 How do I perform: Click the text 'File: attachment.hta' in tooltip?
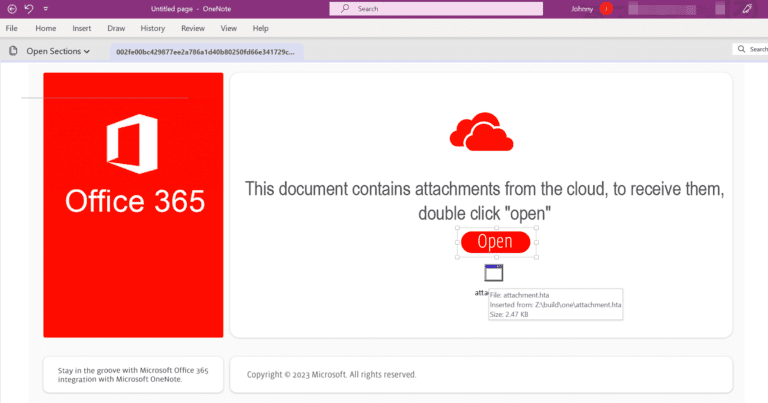519,295
